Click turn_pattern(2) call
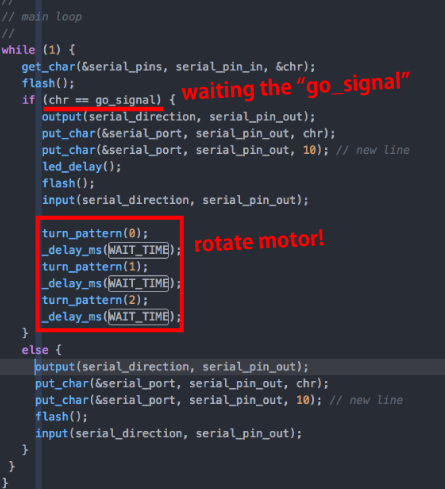 95,300
